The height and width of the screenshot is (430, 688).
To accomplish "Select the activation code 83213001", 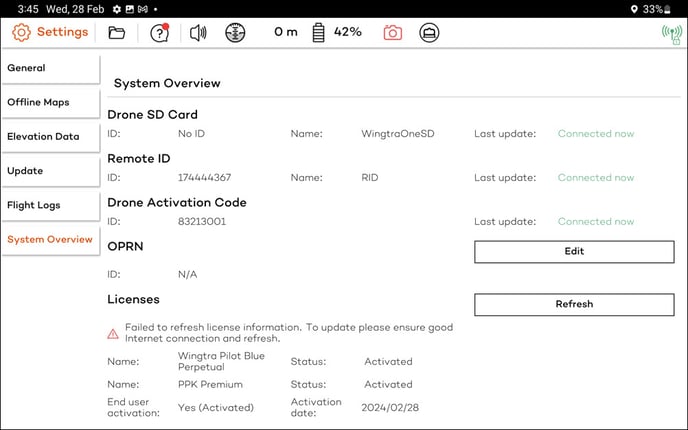I will pos(202,221).
